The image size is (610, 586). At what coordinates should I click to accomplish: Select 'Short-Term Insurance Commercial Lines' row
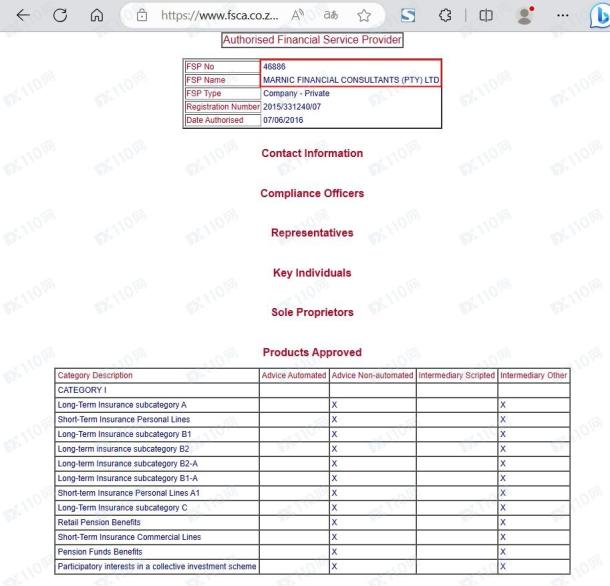point(312,537)
